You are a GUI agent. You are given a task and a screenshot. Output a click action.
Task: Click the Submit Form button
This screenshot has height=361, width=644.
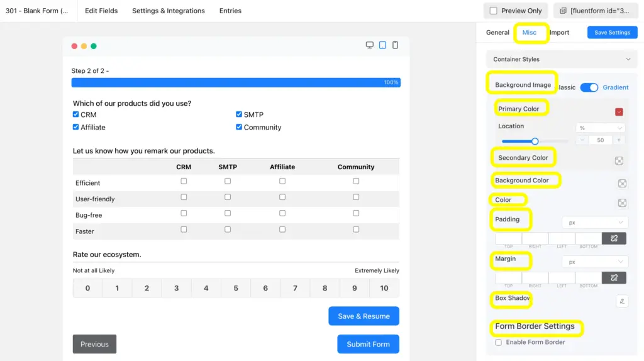368,344
